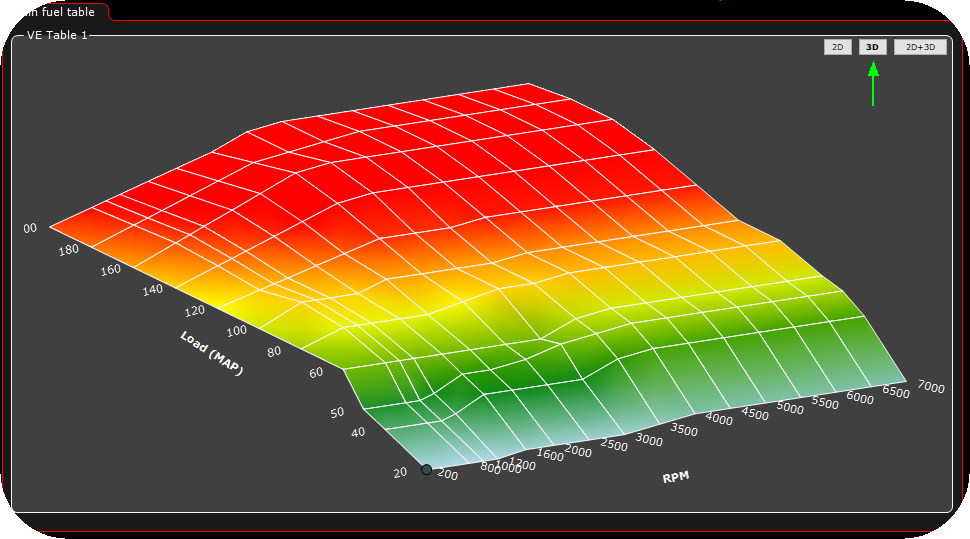The height and width of the screenshot is (539, 970).
Task: Switch to the 2D table view
Action: tap(838, 47)
